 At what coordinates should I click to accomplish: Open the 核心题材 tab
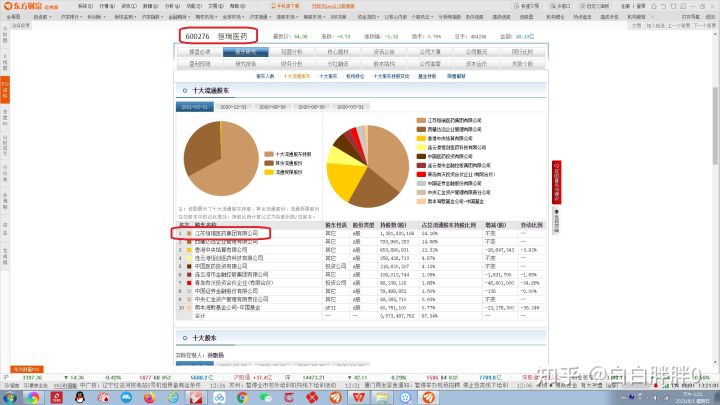(338, 52)
